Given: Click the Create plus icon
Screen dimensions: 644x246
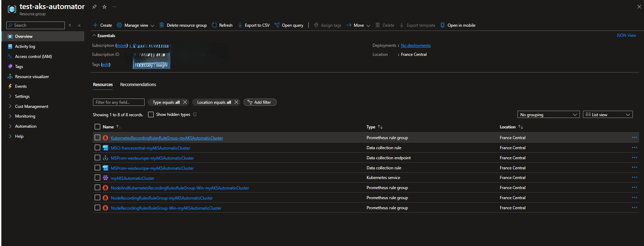Looking at the screenshot, I should [x=95, y=25].
